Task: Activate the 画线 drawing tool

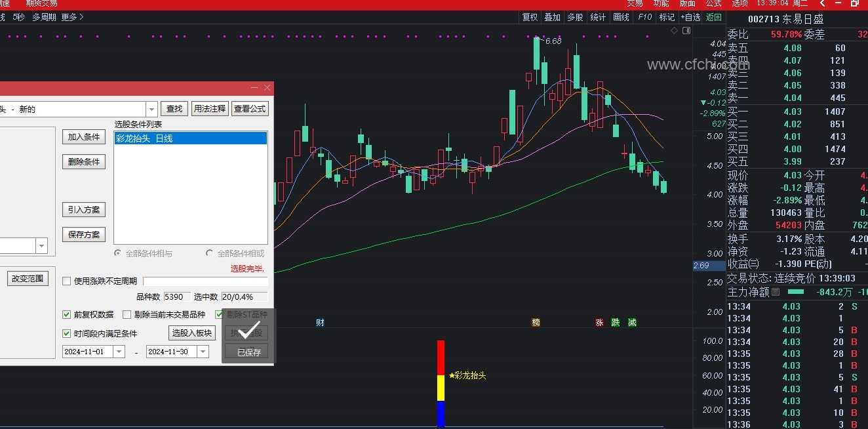Action: coord(621,17)
